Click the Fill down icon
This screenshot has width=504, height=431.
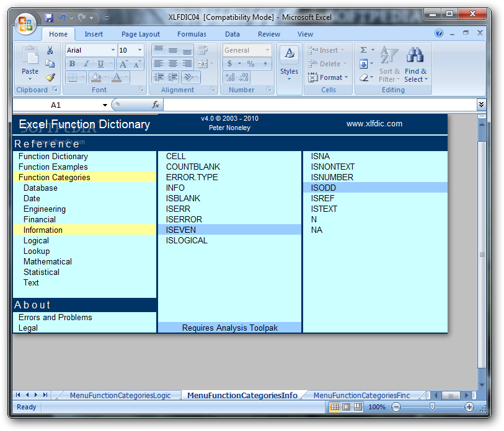(x=363, y=64)
